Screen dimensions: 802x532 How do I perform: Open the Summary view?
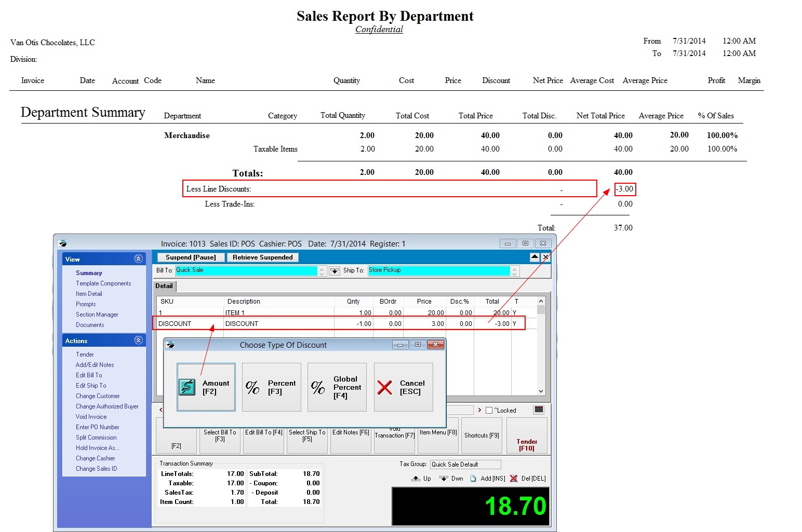pos(89,273)
